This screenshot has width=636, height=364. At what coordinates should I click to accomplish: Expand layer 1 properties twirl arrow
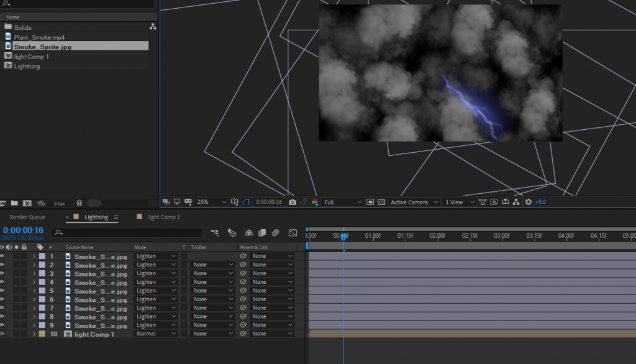click(x=34, y=256)
